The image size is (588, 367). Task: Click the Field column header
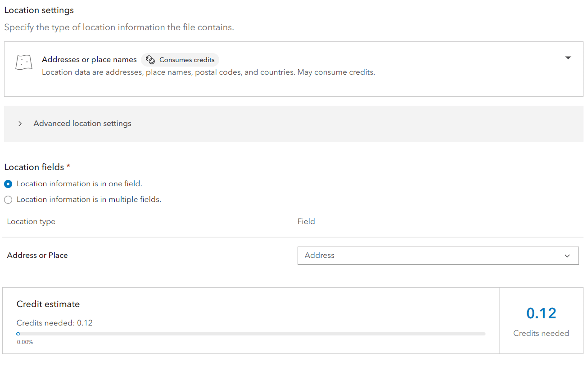306,221
